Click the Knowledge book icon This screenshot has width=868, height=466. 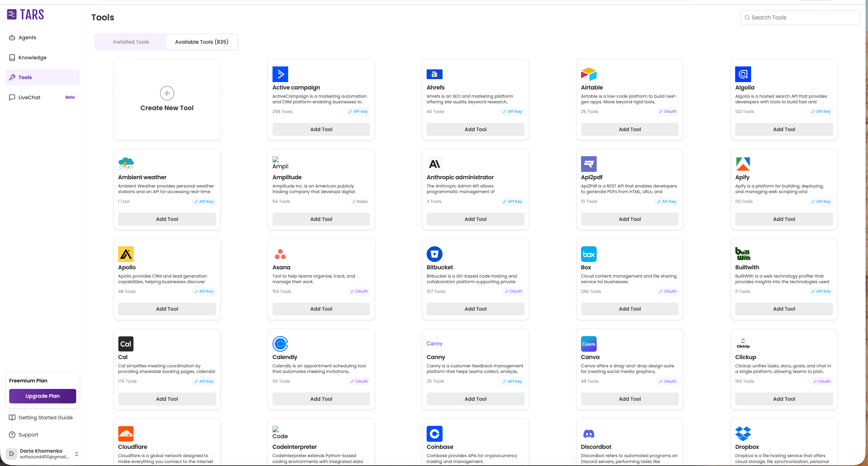[x=12, y=58]
